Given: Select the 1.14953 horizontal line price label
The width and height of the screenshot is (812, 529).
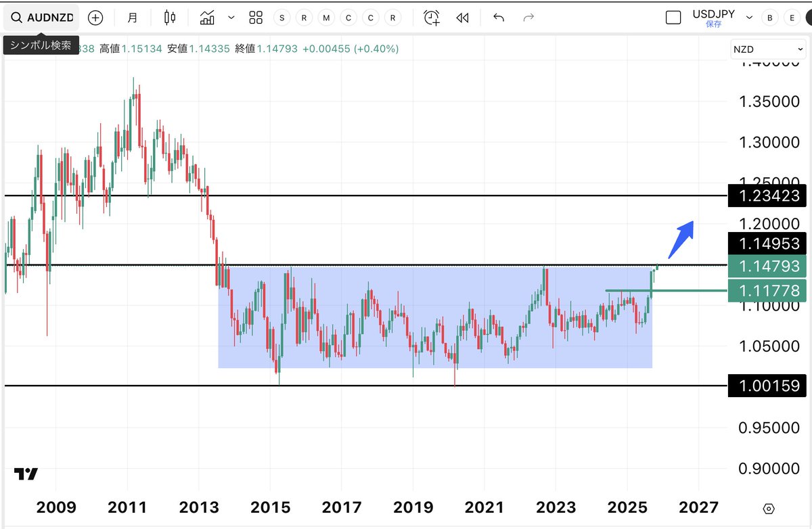Looking at the screenshot, I should click(x=767, y=244).
